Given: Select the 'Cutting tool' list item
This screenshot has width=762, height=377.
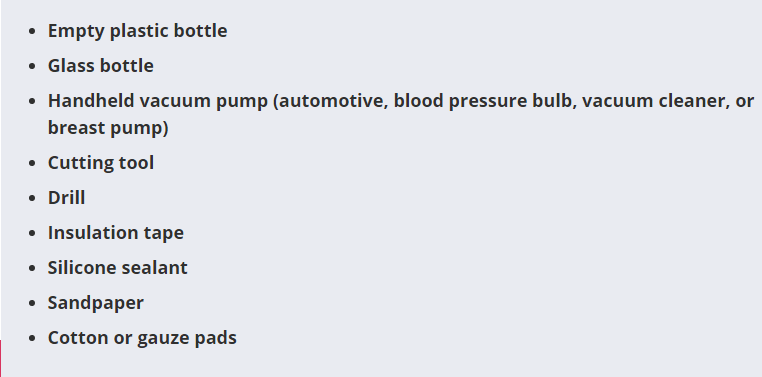Looking at the screenshot, I should 101,163.
